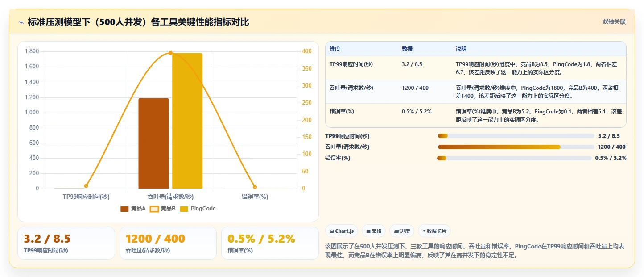Click the lightning icon beside the title
This screenshot has width=644, height=277.
21,22
